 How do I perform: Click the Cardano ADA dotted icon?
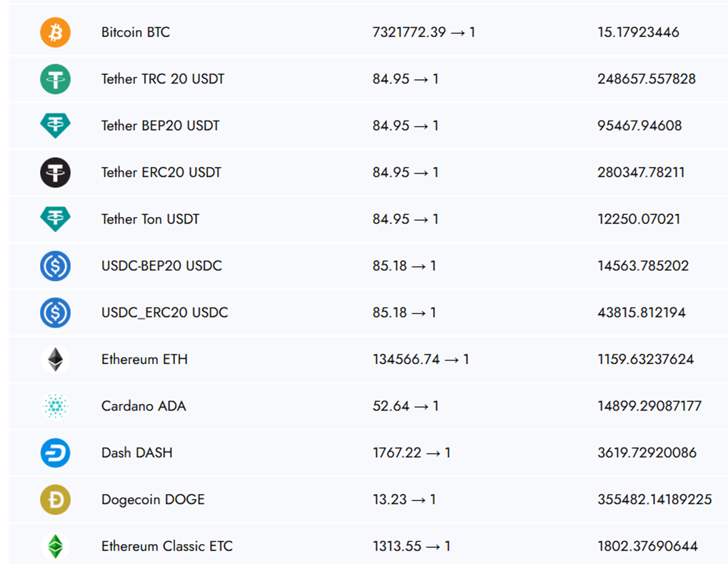pos(55,406)
